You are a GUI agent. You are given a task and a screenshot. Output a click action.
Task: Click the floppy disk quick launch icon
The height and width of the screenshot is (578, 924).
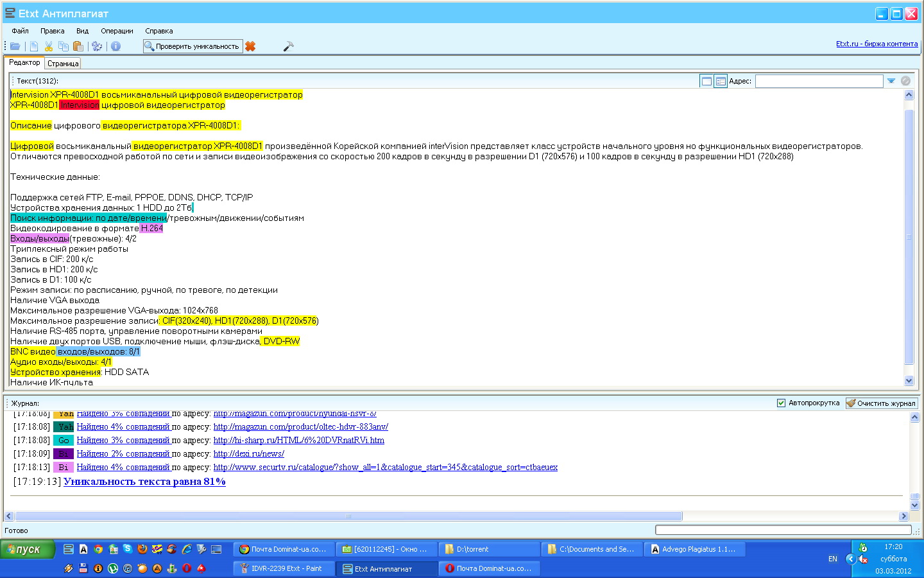click(83, 568)
